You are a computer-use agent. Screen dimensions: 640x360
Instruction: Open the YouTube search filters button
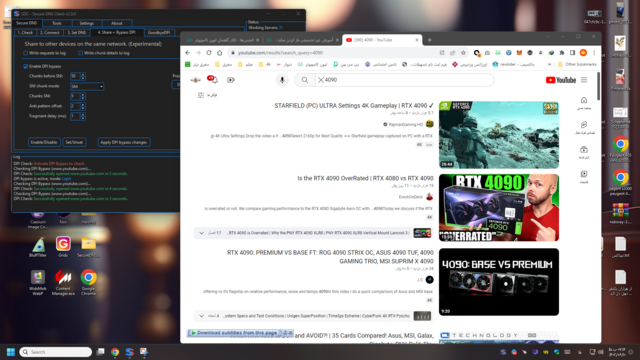point(207,95)
